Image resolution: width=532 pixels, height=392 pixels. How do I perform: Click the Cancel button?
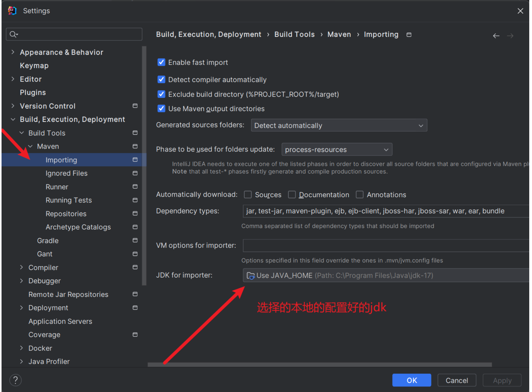click(457, 380)
